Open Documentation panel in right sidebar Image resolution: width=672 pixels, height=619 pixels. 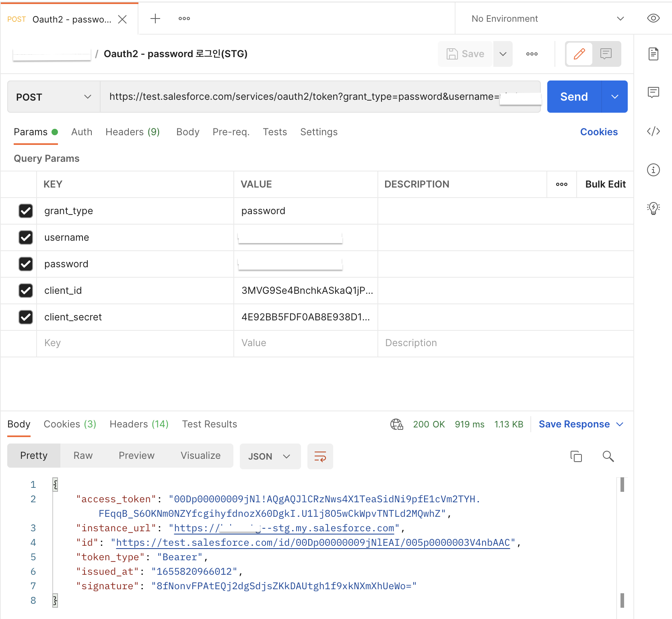(653, 54)
